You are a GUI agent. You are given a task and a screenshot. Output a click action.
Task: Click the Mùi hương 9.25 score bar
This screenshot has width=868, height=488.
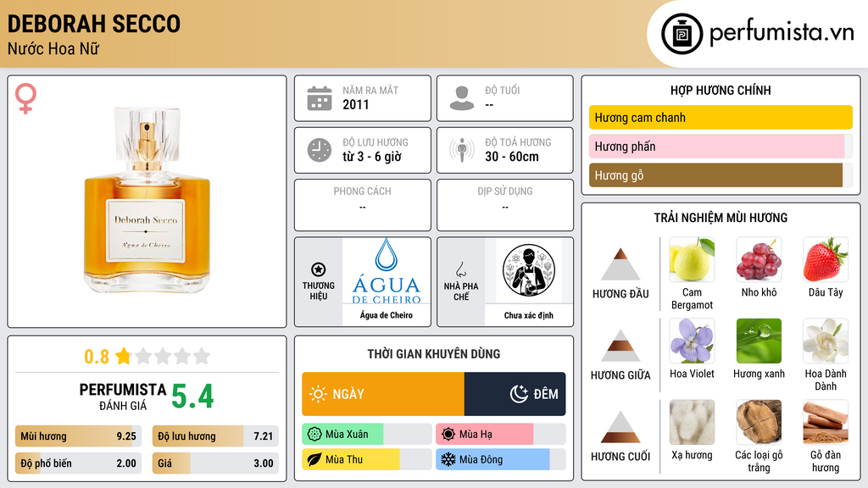(x=78, y=436)
